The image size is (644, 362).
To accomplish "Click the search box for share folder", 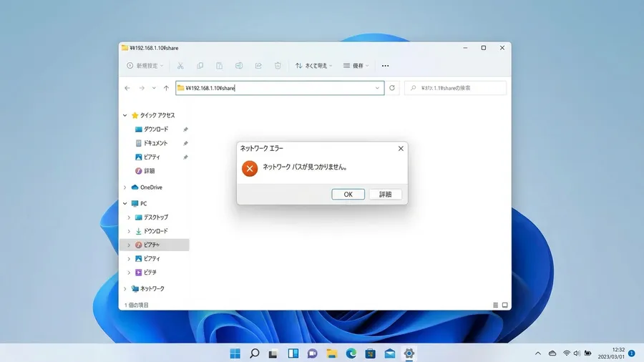I will click(455, 88).
